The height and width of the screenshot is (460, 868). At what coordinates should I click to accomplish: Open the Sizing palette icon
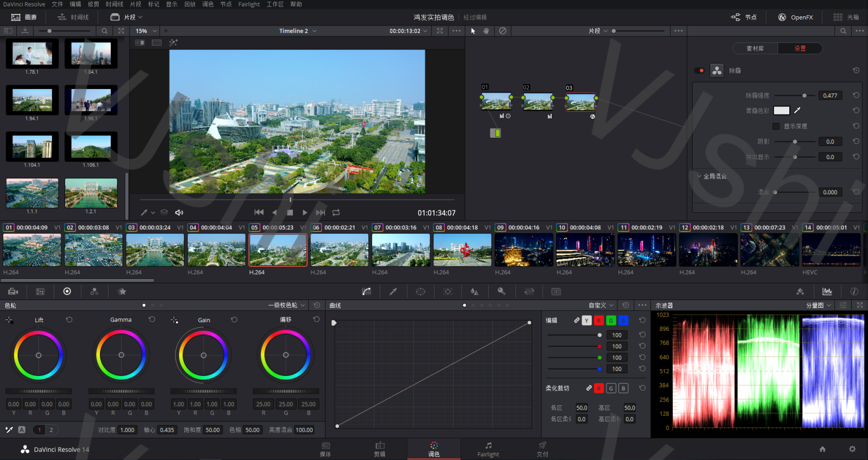(x=529, y=291)
